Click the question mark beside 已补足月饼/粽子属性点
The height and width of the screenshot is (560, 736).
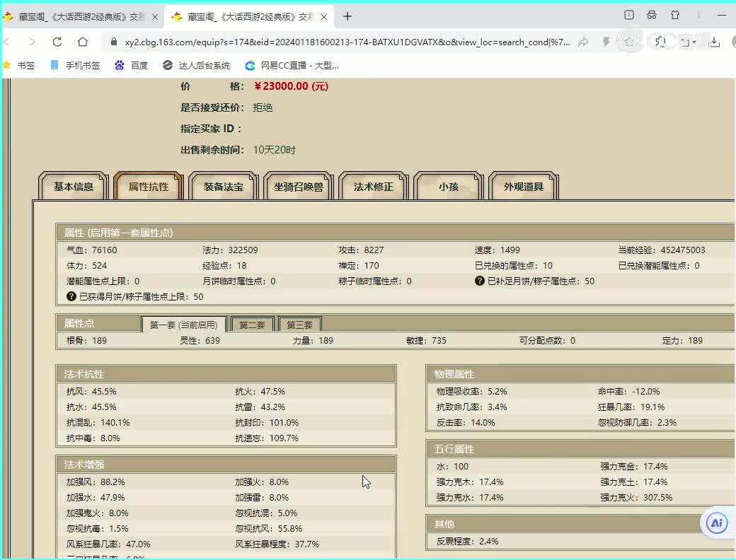(479, 281)
